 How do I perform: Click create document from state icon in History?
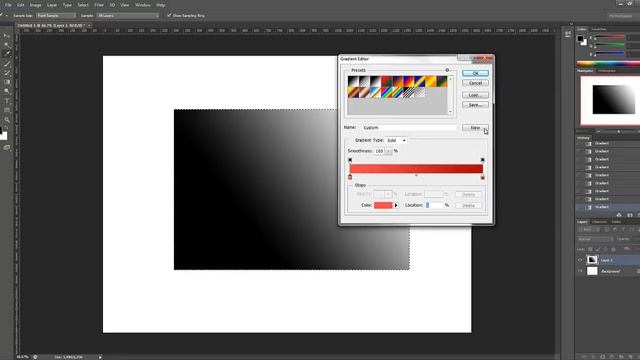click(x=619, y=215)
